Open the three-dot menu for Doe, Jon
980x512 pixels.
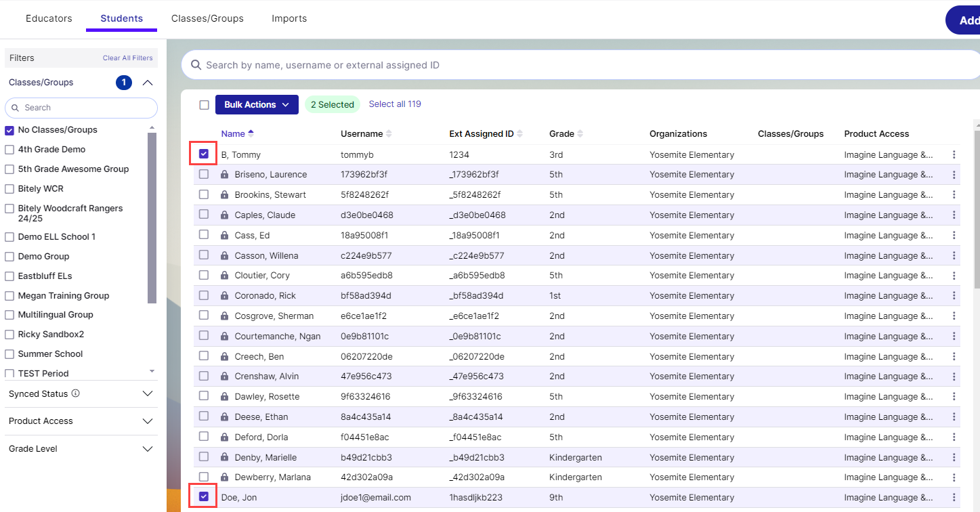[954, 498]
